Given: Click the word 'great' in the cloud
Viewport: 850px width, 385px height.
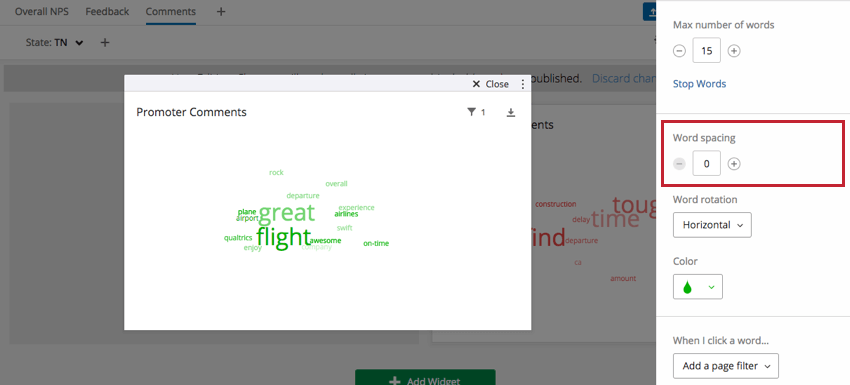Looking at the screenshot, I should click(x=286, y=213).
